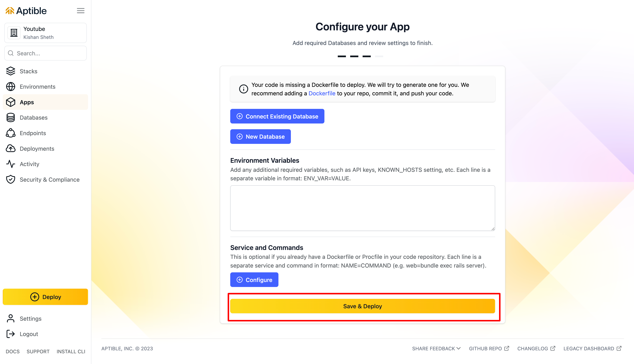The height and width of the screenshot is (364, 634).
Task: Click the Activity pulse icon
Action: 11,164
